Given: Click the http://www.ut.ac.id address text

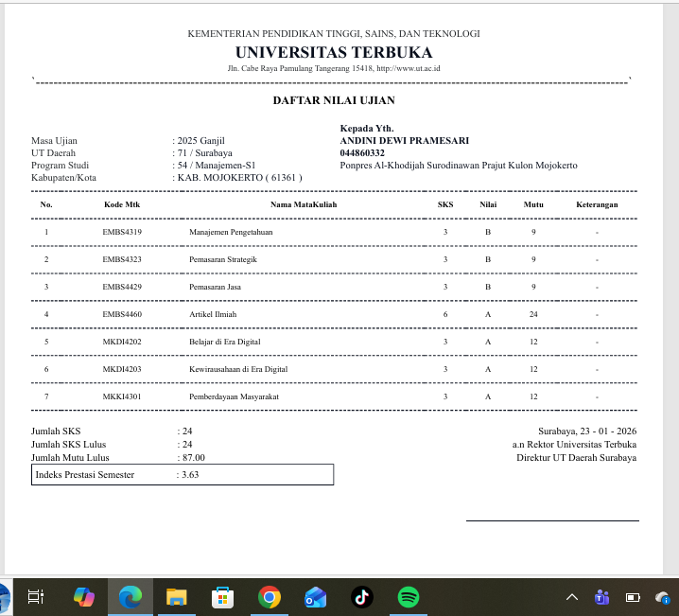Looking at the screenshot, I should click(x=409, y=68).
